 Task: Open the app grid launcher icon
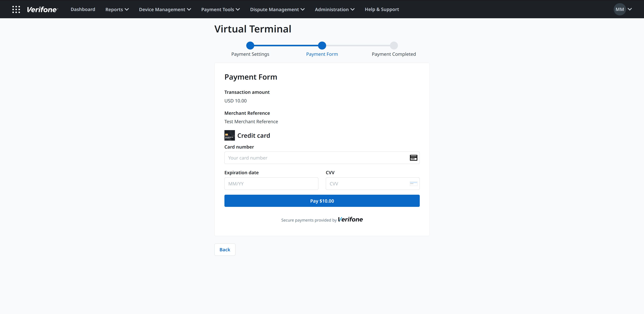(x=16, y=9)
